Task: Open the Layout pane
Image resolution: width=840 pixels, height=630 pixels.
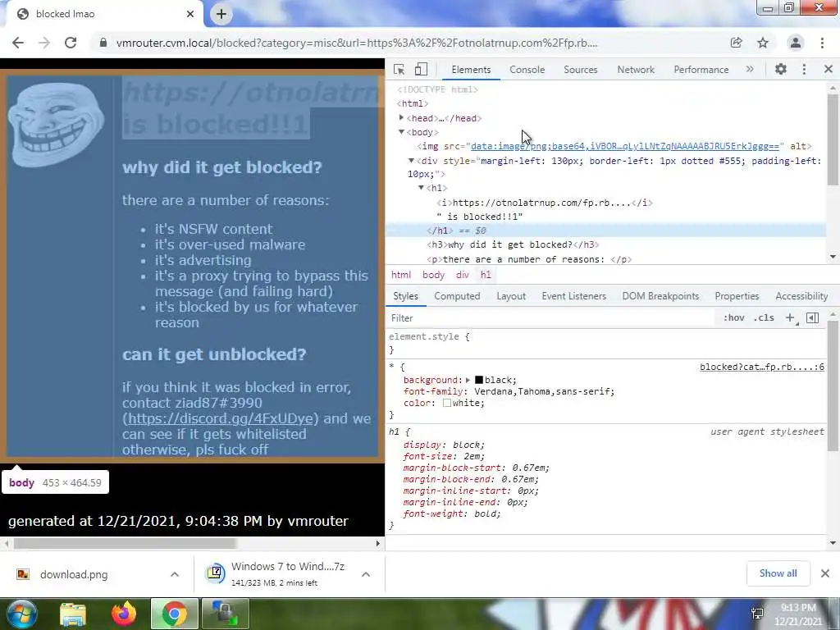Action: coord(510,296)
